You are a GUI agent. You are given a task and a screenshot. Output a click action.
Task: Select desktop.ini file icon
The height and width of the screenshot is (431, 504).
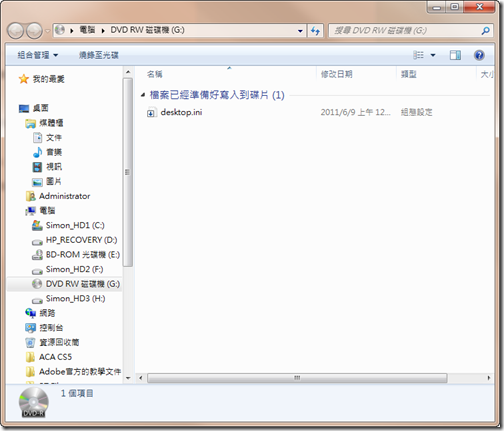click(151, 113)
